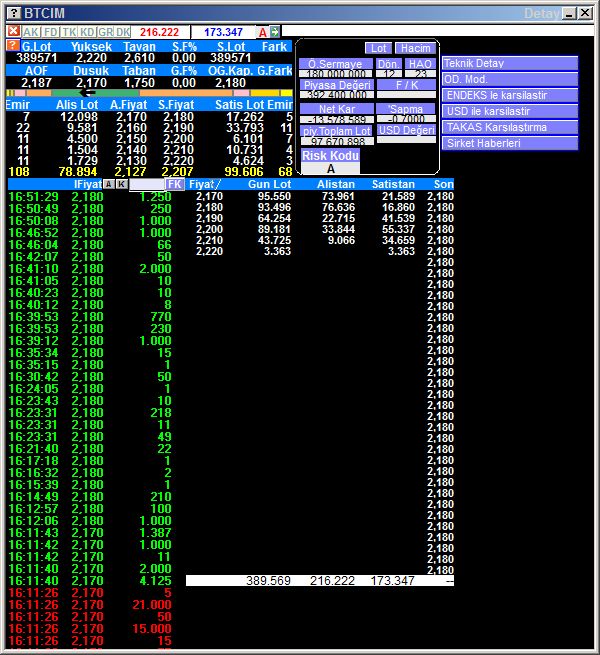Click the Satis Lot column header
This screenshot has width=600, height=655.
(x=240, y=105)
